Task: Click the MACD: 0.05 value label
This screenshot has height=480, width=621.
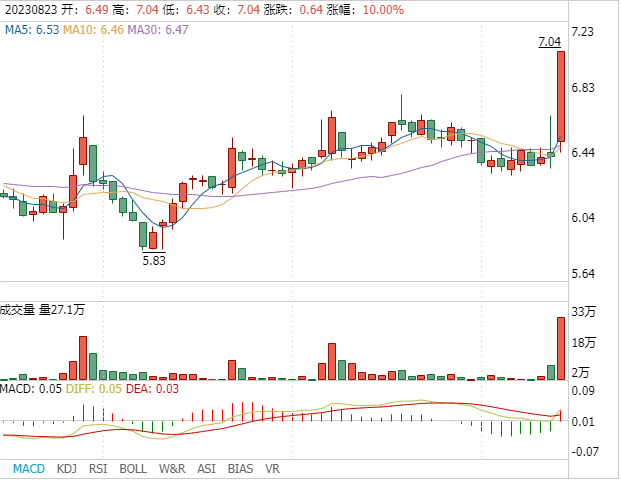Action: point(31,389)
